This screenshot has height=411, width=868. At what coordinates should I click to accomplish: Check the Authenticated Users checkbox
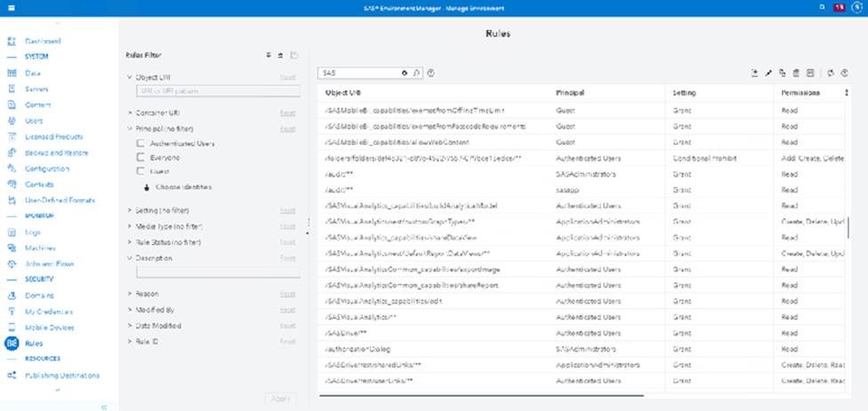140,143
